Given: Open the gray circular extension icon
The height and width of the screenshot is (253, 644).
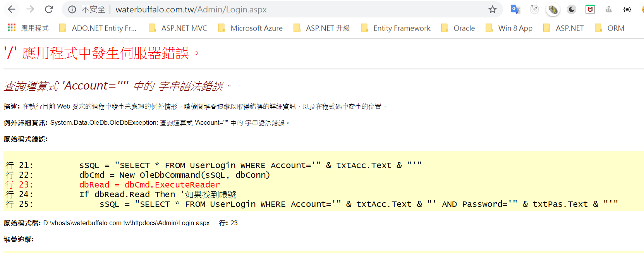Looking at the screenshot, I should click(x=534, y=9).
